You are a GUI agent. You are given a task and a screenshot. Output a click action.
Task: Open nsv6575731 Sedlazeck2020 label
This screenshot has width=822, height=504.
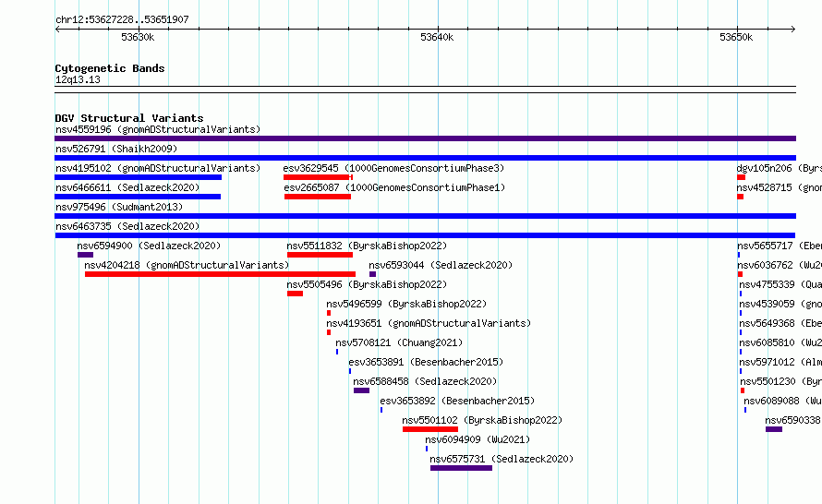[x=502, y=459]
